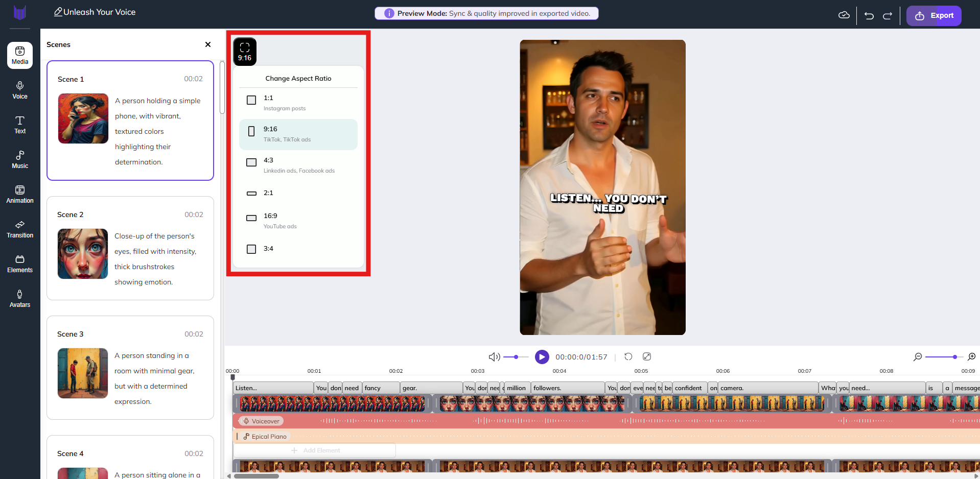Screen dimensions: 980x479
Task: Open the Elements panel
Action: (20, 264)
